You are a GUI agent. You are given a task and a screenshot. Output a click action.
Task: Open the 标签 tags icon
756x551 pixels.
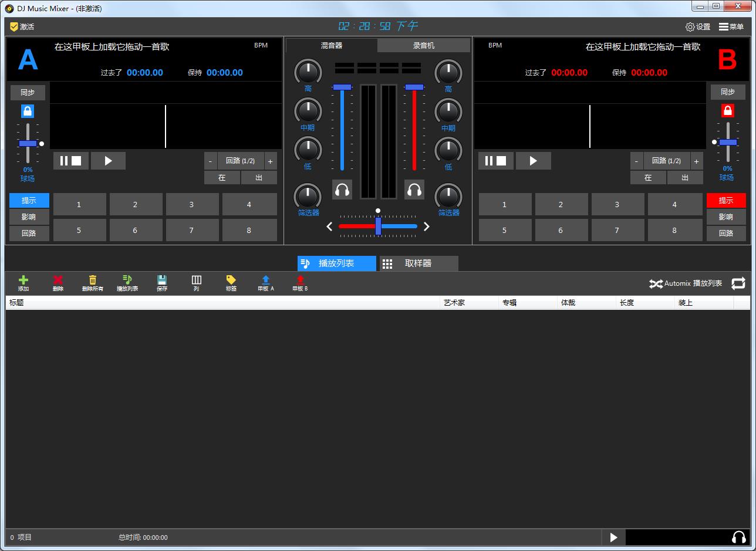(231, 283)
